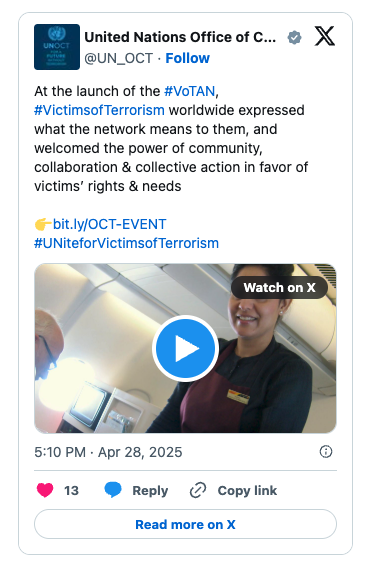Click the pink heart like icon

tap(45, 490)
